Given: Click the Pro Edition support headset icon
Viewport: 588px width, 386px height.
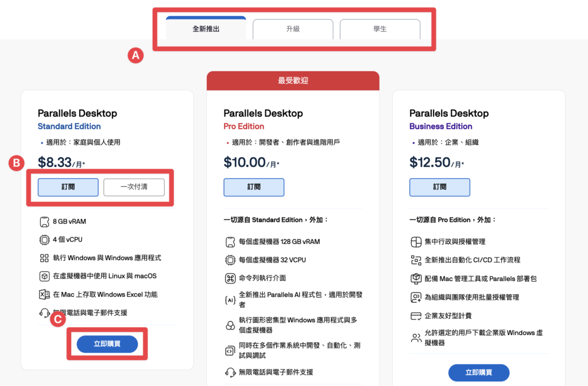Looking at the screenshot, I should (230, 372).
